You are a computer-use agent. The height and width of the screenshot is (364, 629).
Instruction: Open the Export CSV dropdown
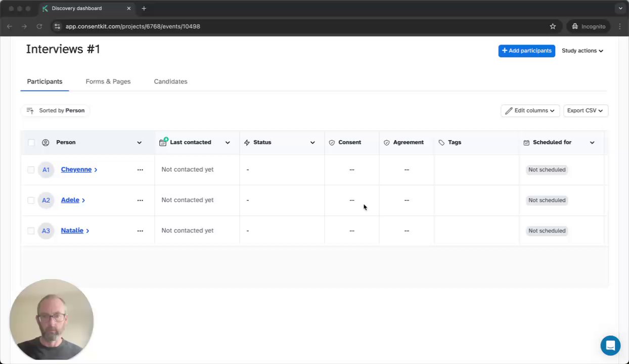(x=585, y=111)
